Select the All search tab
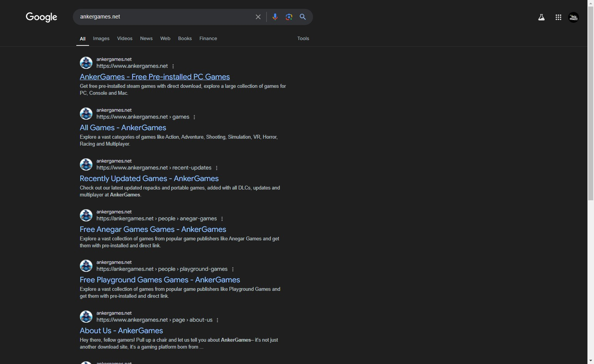The image size is (594, 364). [82, 39]
